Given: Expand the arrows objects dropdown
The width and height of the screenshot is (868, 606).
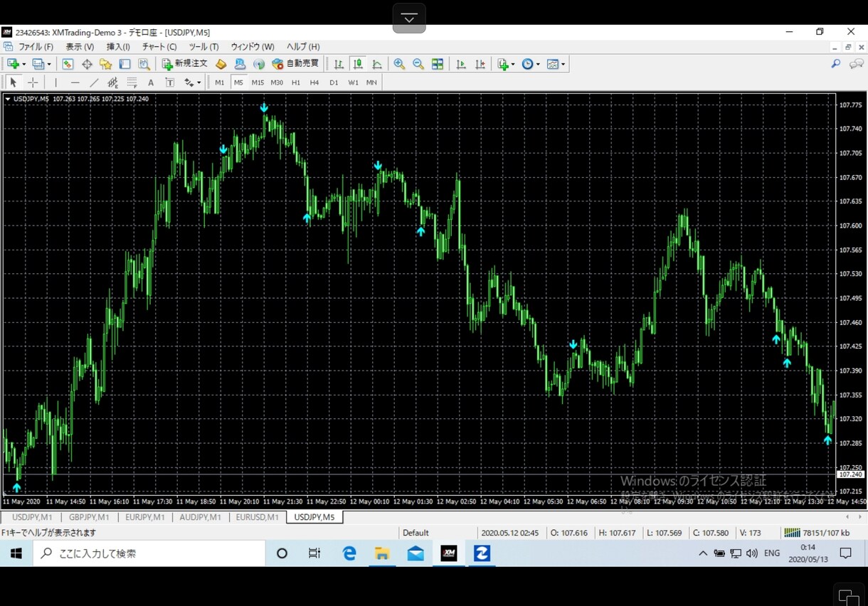Looking at the screenshot, I should pos(199,83).
